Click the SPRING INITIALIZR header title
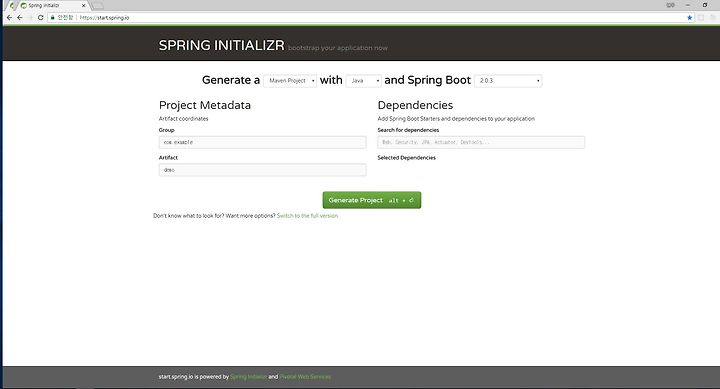720x389 pixels. [x=221, y=45]
